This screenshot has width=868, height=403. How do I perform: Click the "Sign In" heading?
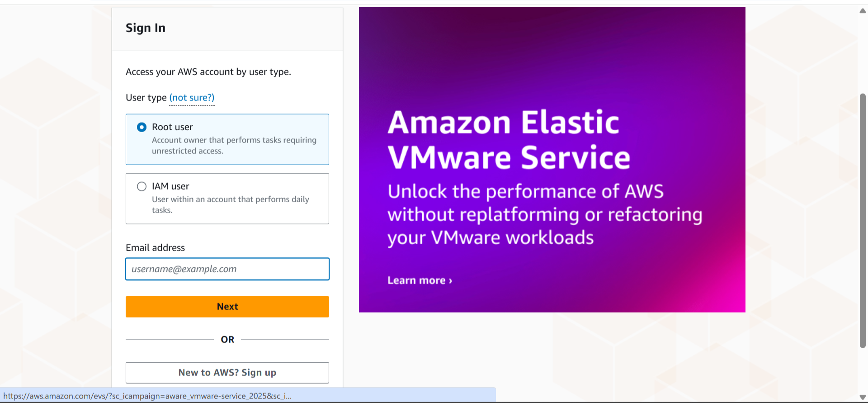click(146, 28)
